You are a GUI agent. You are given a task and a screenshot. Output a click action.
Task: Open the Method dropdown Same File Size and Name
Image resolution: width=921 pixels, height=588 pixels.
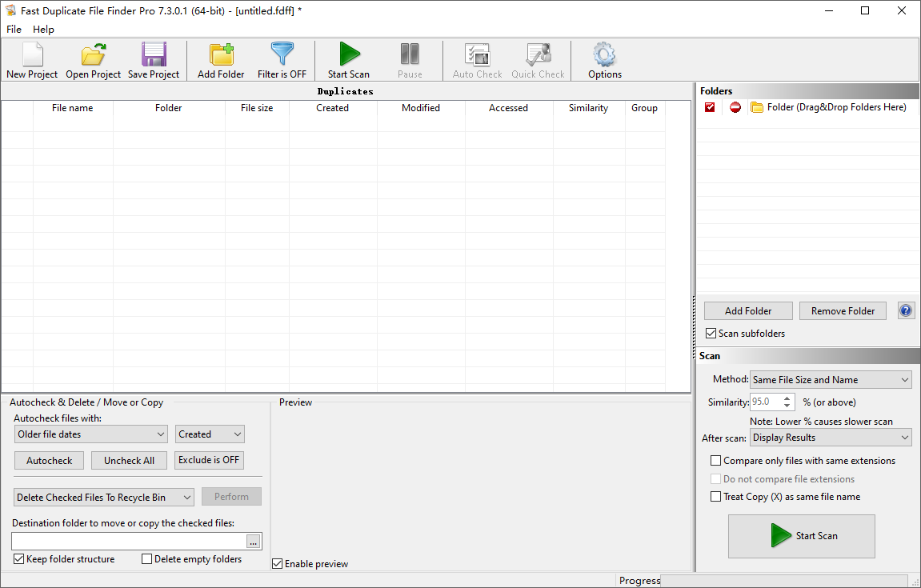coord(831,380)
